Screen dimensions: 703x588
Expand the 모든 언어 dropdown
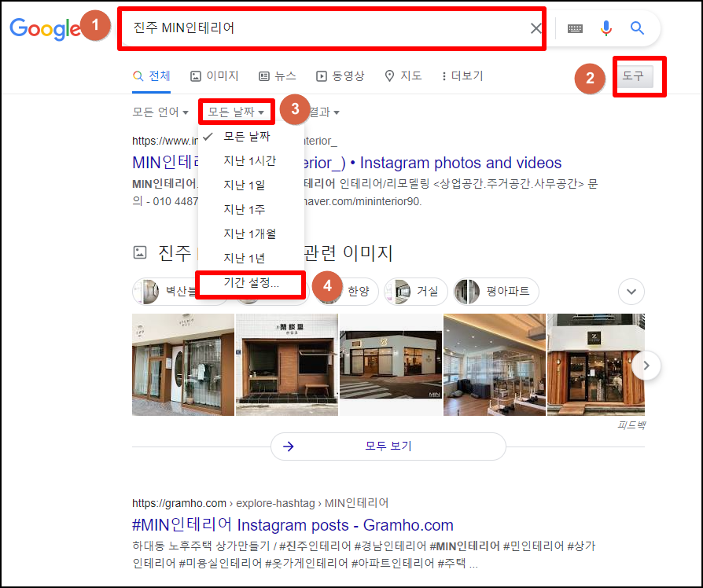(160, 112)
